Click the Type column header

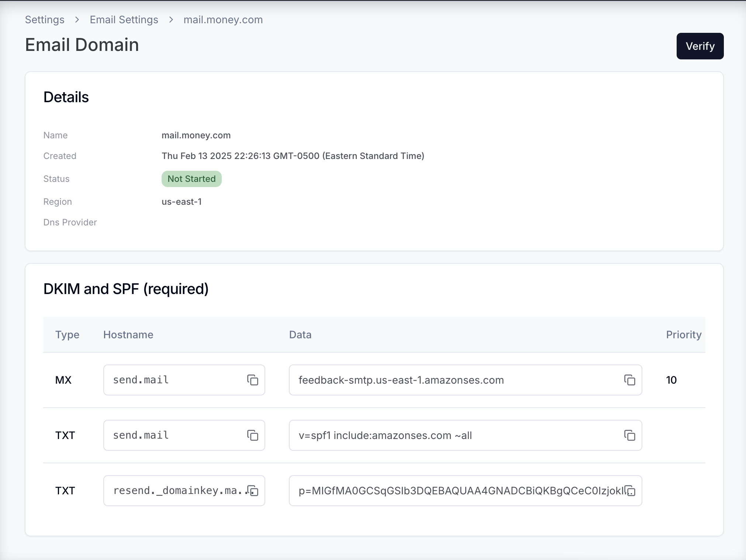click(67, 335)
